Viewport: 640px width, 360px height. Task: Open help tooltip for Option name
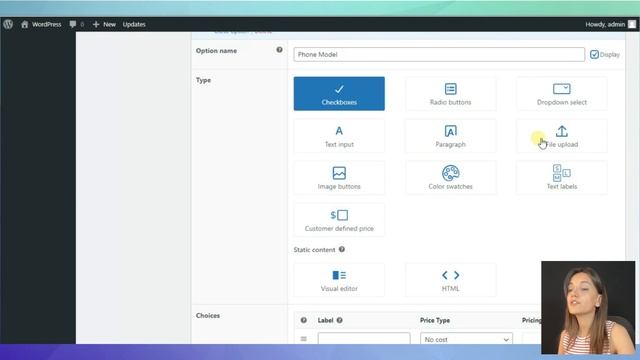[x=279, y=50]
